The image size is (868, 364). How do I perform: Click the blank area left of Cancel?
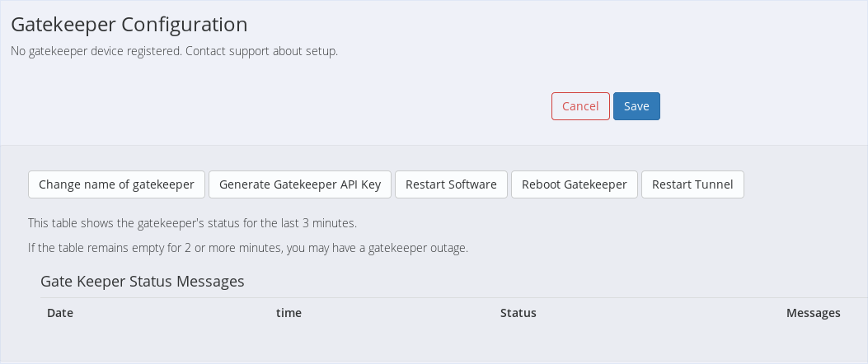(280, 106)
